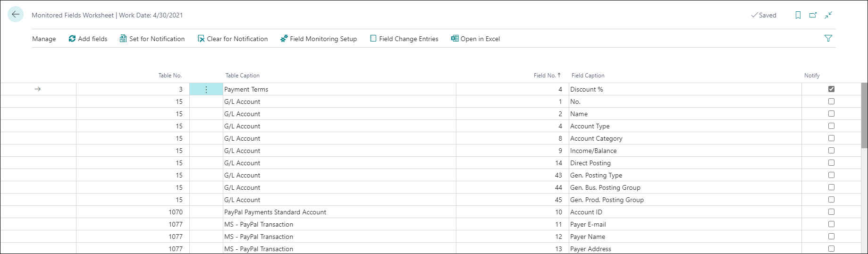Viewport: 868px width, 254px height.
Task: Click Field No. 43 cell
Action: click(x=513, y=175)
